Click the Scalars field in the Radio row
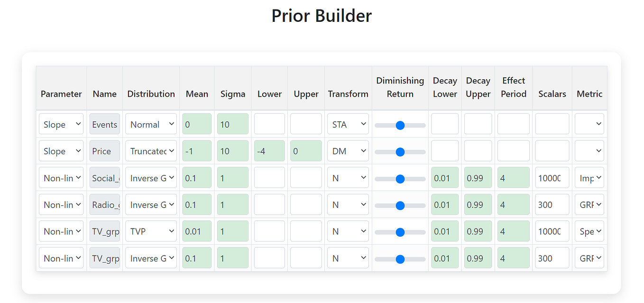 pos(552,205)
